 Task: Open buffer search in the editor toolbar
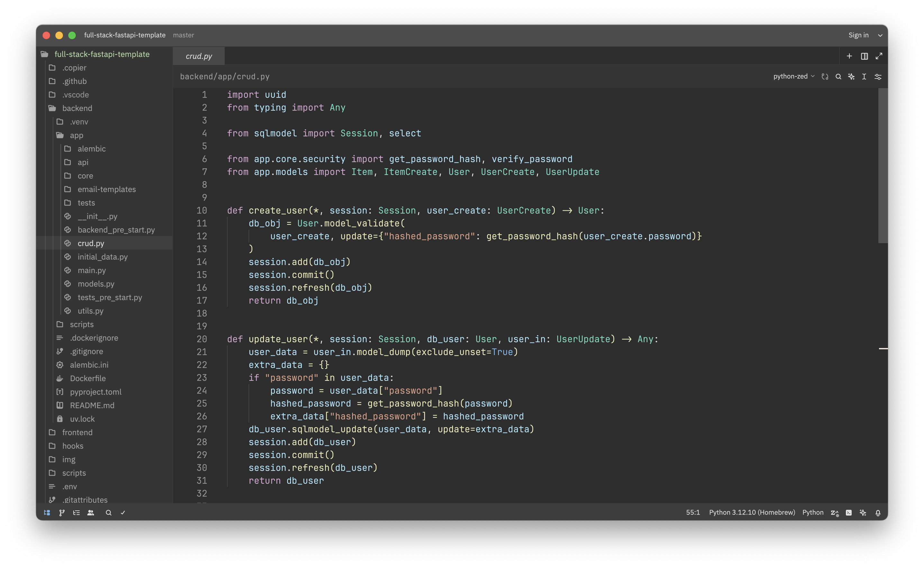838,77
